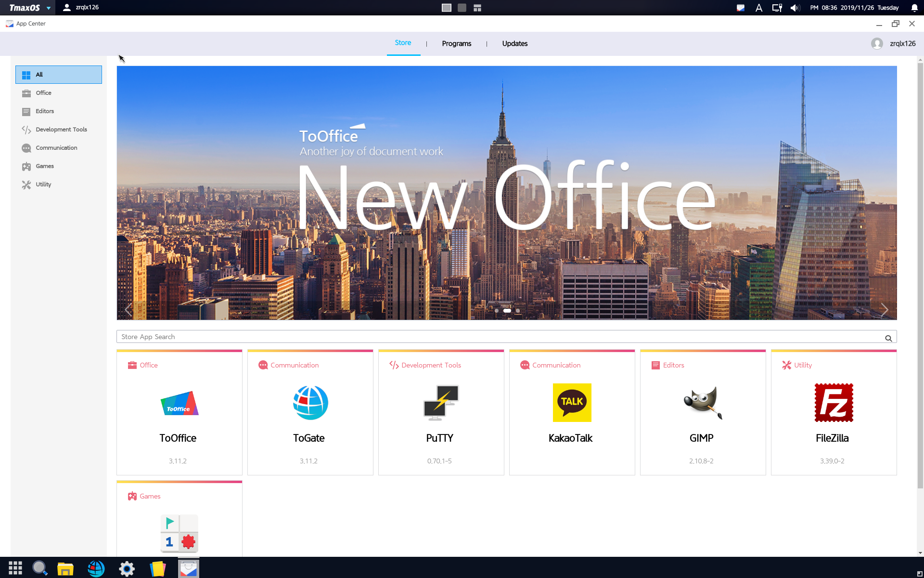Viewport: 924px width, 578px height.
Task: Open Games category gamepad icon
Action: (26, 166)
